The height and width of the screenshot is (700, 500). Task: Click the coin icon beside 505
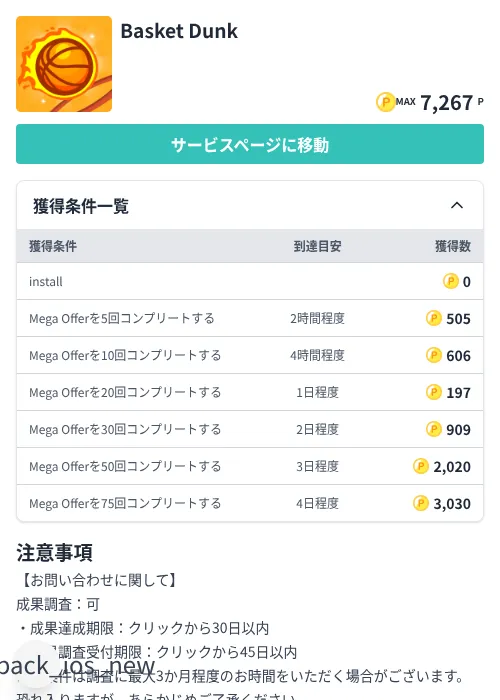coord(434,318)
